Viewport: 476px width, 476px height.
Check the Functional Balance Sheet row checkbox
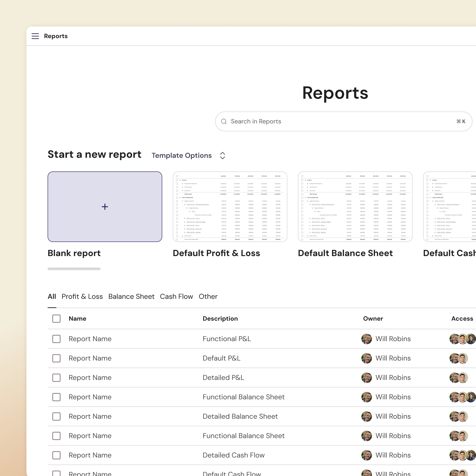[56, 397]
